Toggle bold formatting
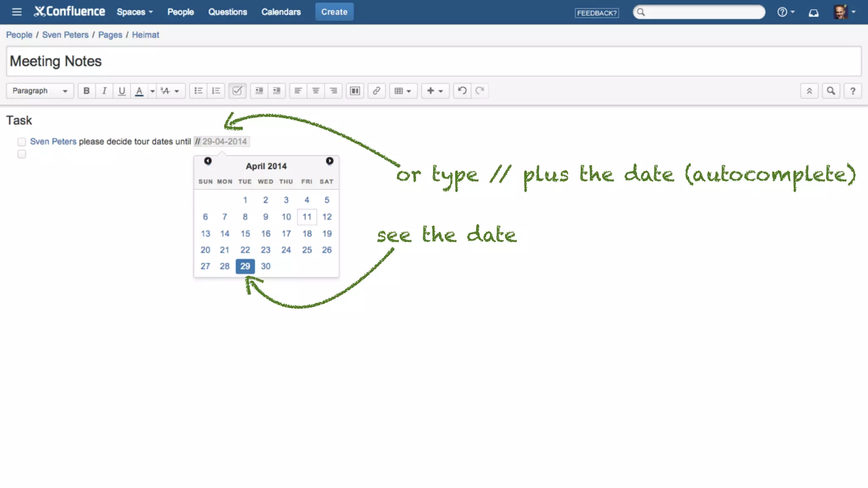 pos(86,91)
